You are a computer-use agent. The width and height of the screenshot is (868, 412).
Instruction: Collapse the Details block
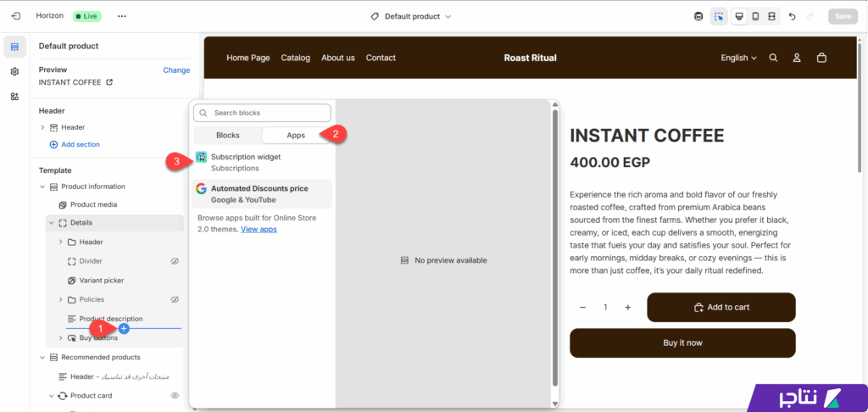(x=52, y=223)
